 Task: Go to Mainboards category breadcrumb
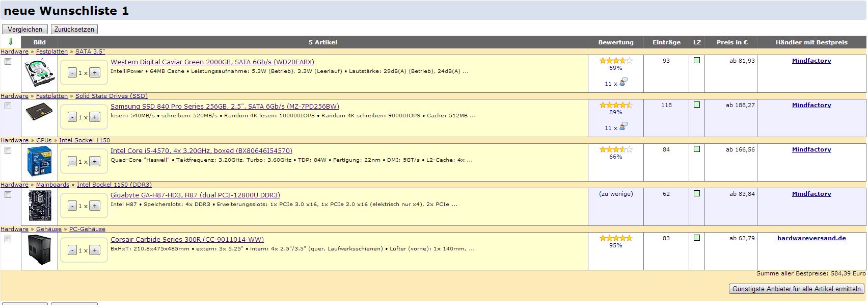tap(52, 185)
